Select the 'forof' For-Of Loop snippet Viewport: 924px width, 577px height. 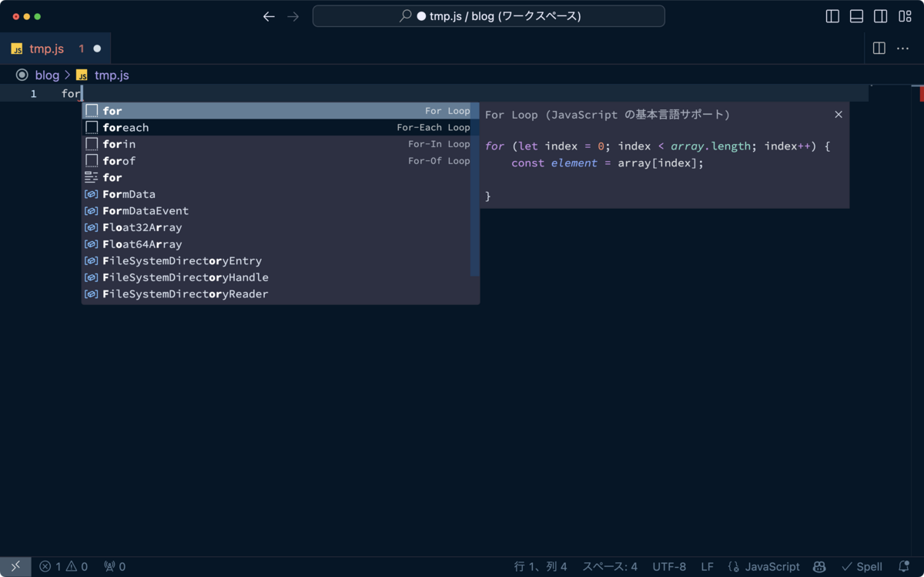coord(276,161)
